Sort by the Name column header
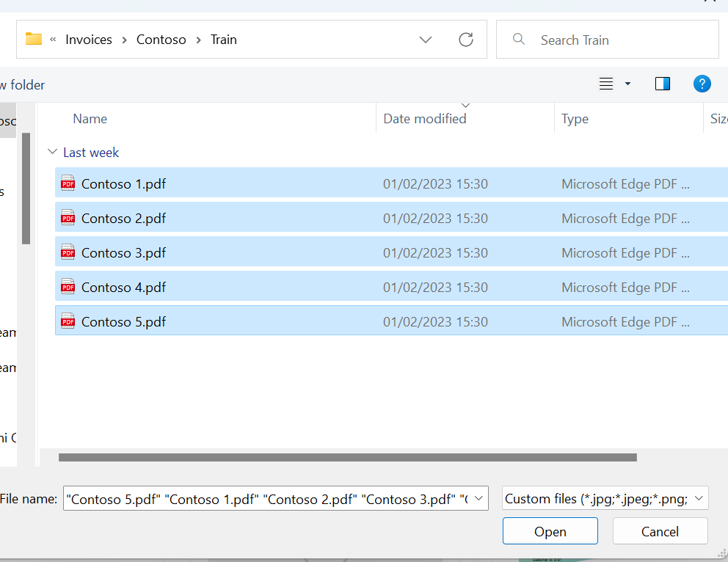Image resolution: width=728 pixels, height=562 pixels. click(90, 119)
